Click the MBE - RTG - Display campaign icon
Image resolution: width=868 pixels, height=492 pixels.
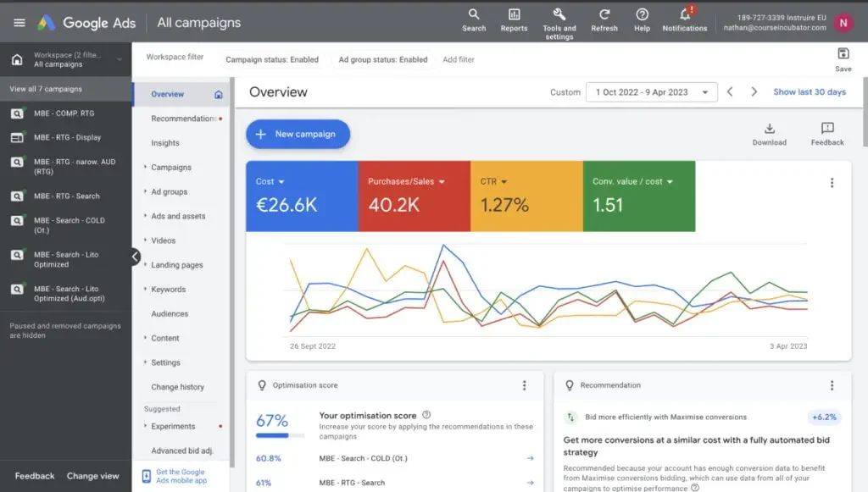pyautogui.click(x=17, y=137)
